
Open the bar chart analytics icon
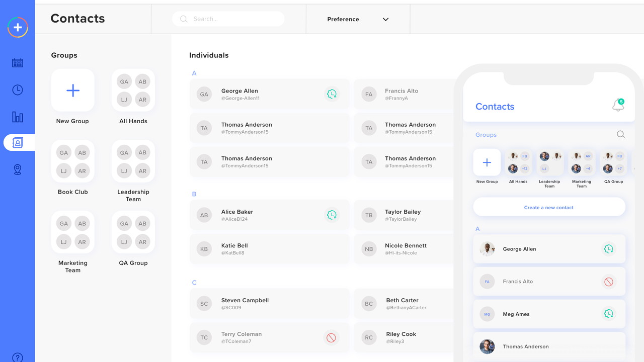pyautogui.click(x=18, y=117)
